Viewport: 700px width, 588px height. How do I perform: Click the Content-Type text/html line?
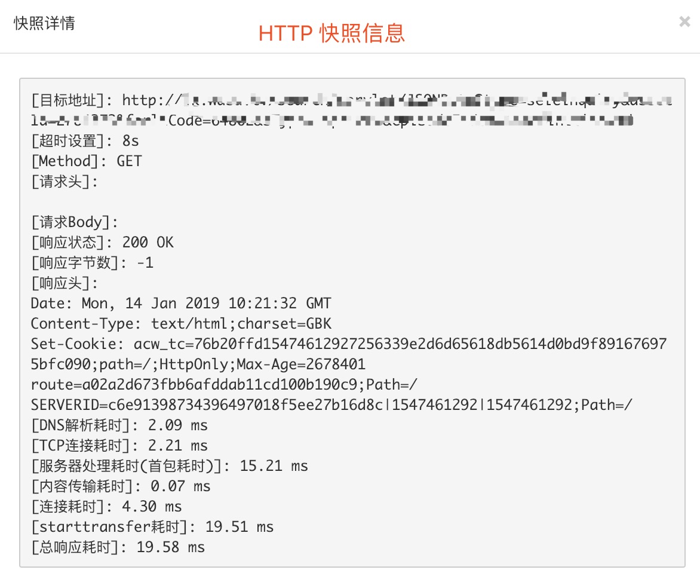tap(181, 324)
